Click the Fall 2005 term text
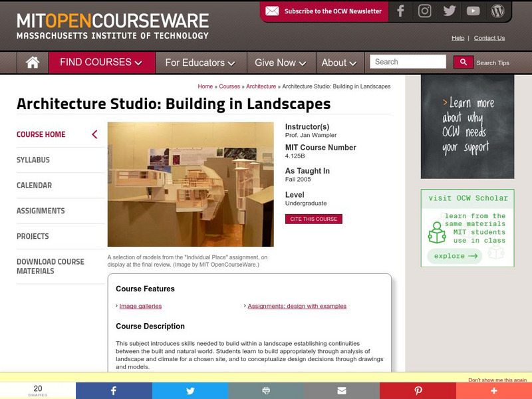 (x=298, y=179)
